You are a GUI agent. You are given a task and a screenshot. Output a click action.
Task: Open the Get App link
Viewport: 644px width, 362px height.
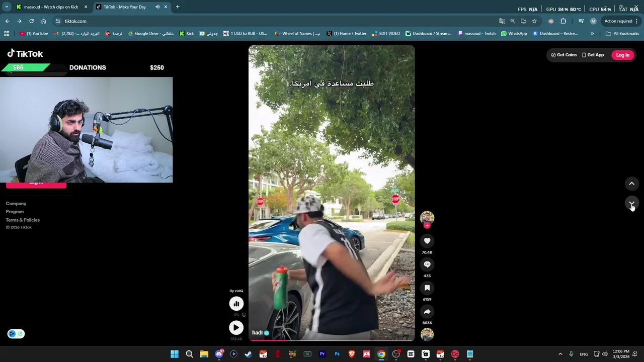(593, 55)
